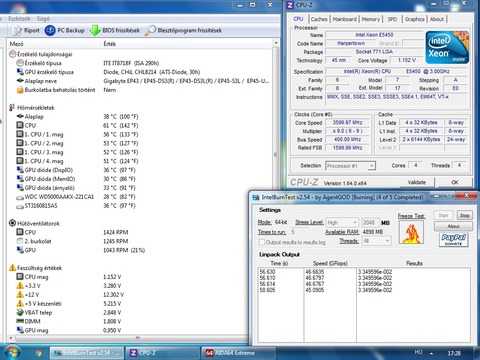This screenshot has height=360, width=480.
Task: Open the CPU-Z Processor #1 selection dropdown
Action: point(350,166)
